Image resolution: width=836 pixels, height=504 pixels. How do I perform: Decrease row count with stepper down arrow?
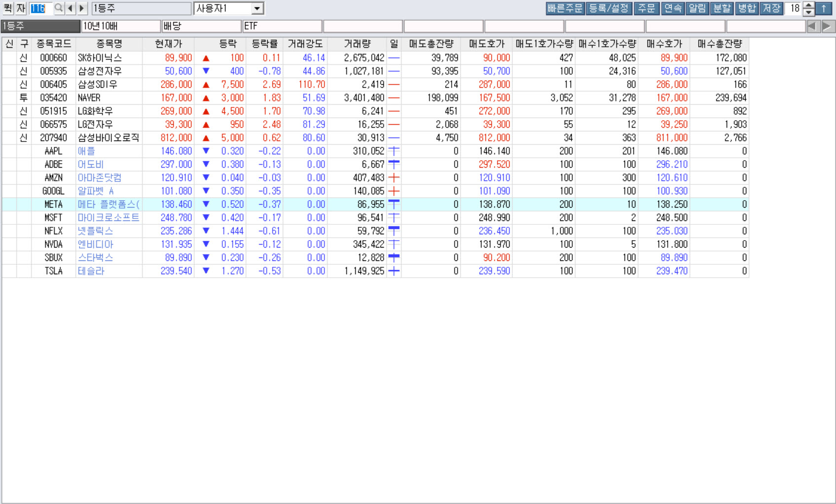(809, 12)
